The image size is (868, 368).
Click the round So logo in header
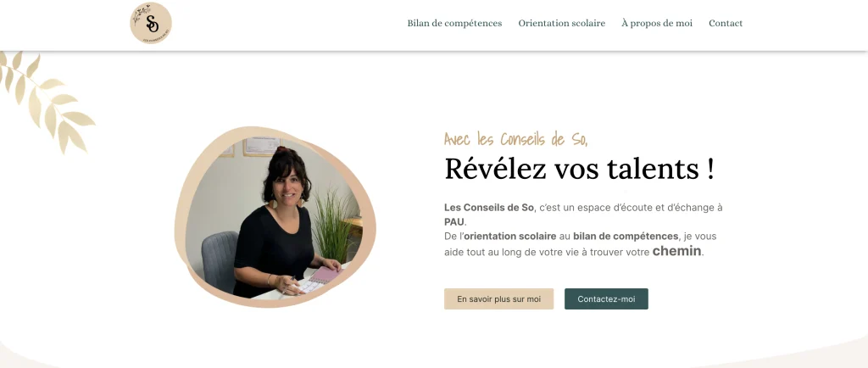(x=151, y=23)
